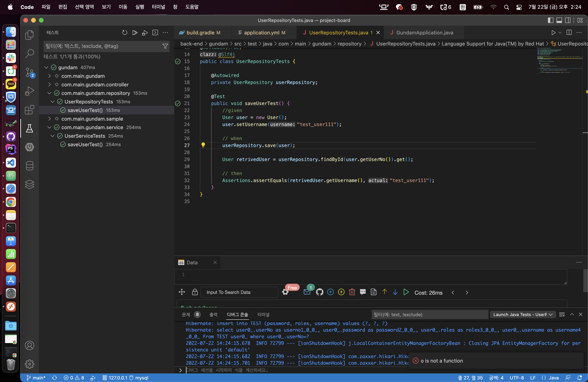This screenshot has width=588, height=382.
Task: Click the test filter funnel icon
Action: click(x=165, y=46)
